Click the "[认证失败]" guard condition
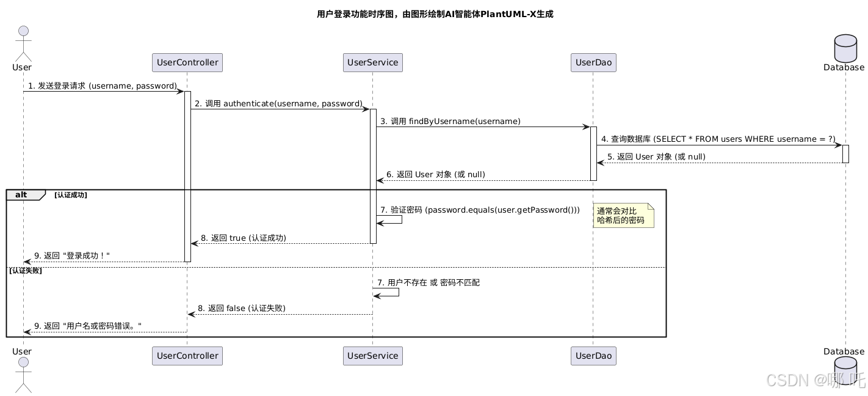 (25, 271)
